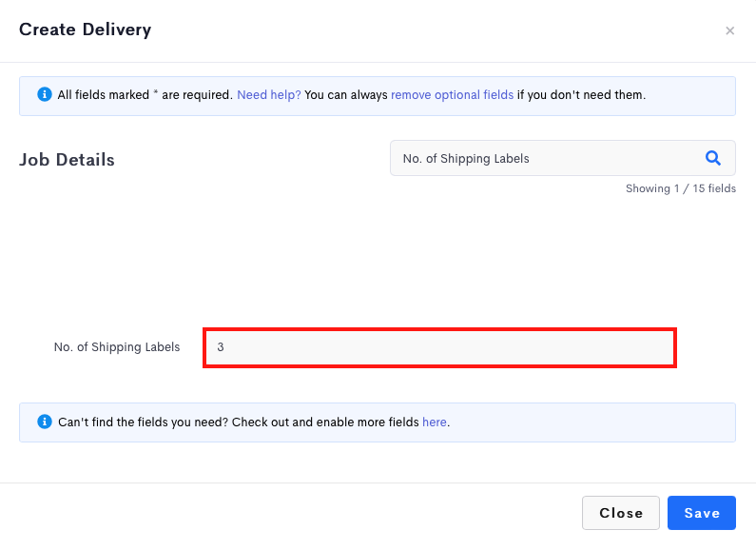The image size is (756, 550).
Task: Click the info icon beside "Can't find the fields"
Action: pyautogui.click(x=45, y=422)
